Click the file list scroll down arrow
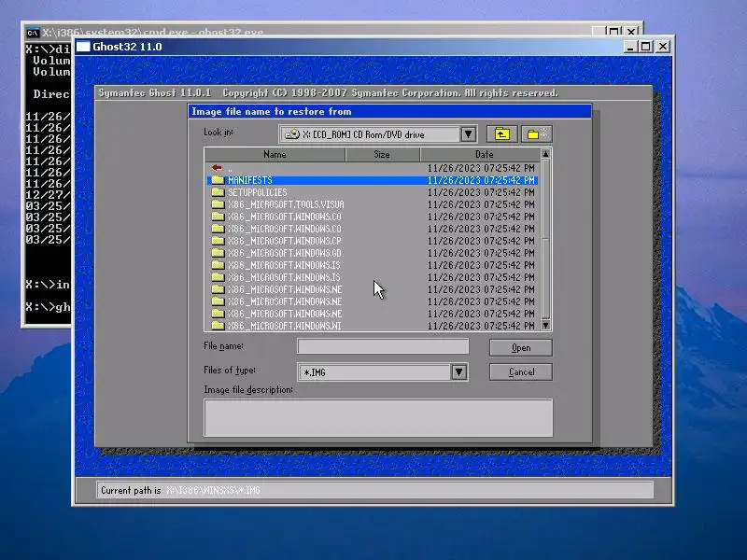Image resolution: width=747 pixels, height=560 pixels. point(546,325)
